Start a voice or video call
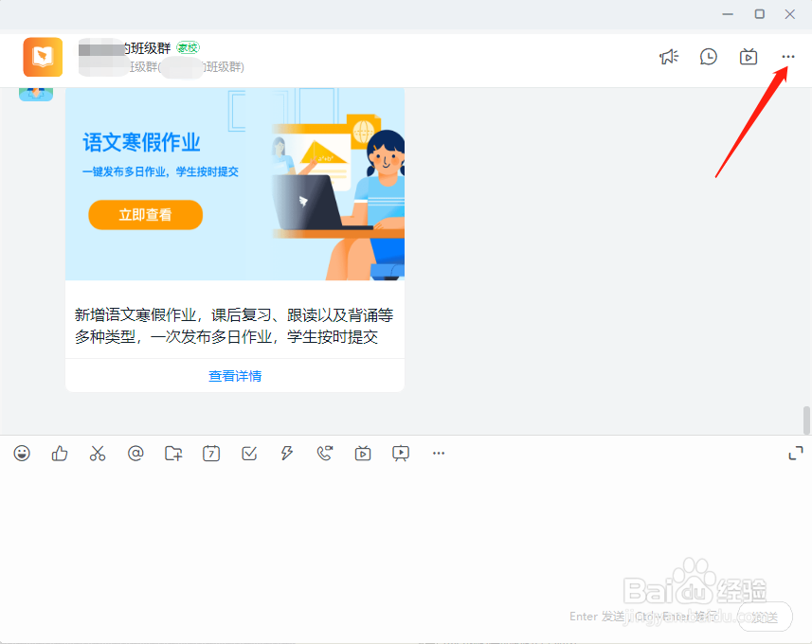Viewport: 812px width, 644px height. [x=325, y=454]
